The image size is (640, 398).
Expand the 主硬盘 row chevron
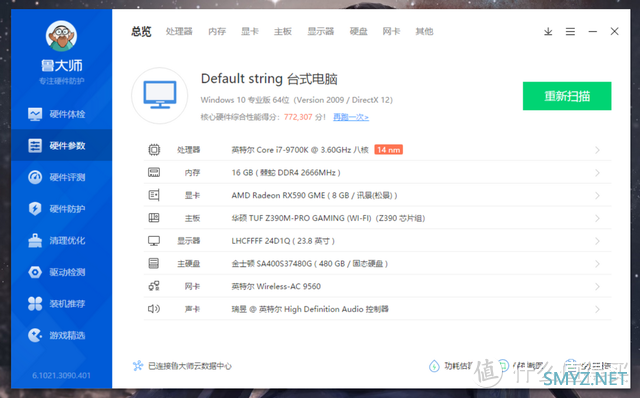coord(597,264)
